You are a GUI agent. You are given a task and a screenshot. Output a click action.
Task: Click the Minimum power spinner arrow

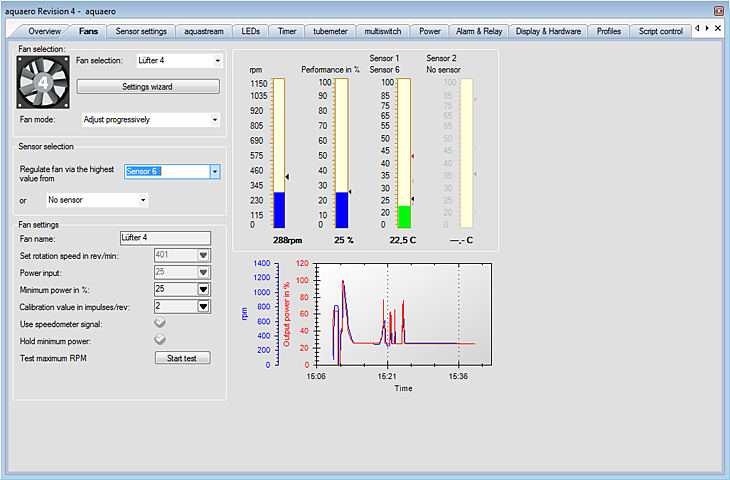(204, 289)
